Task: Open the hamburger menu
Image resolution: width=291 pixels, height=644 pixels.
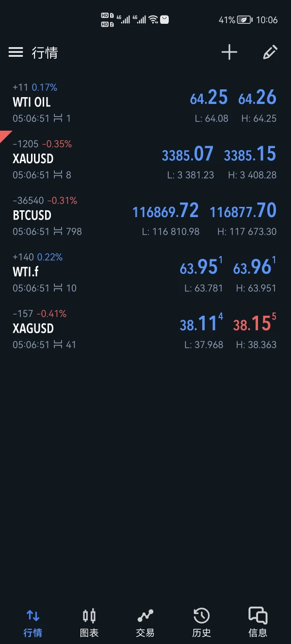Action: pyautogui.click(x=16, y=52)
